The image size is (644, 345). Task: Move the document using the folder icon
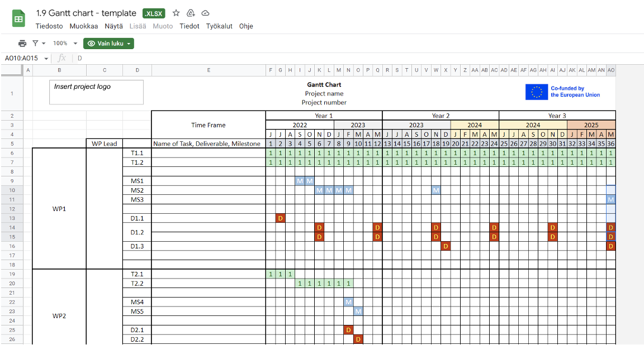coord(191,13)
